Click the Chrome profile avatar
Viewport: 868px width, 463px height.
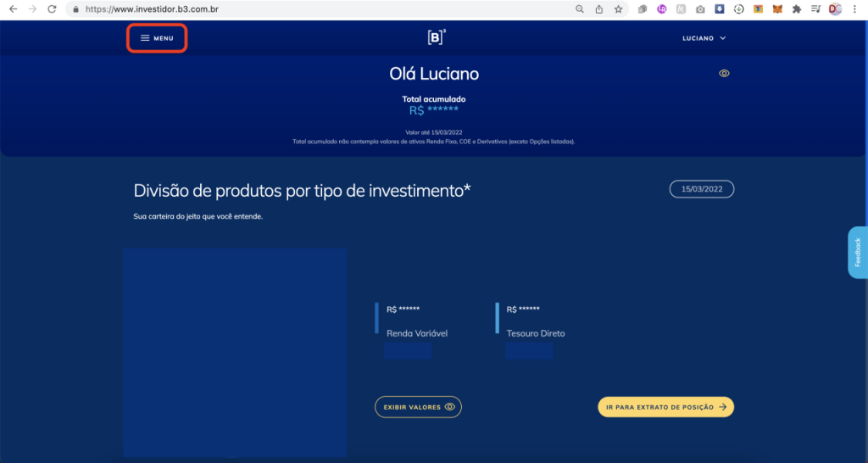tap(835, 9)
